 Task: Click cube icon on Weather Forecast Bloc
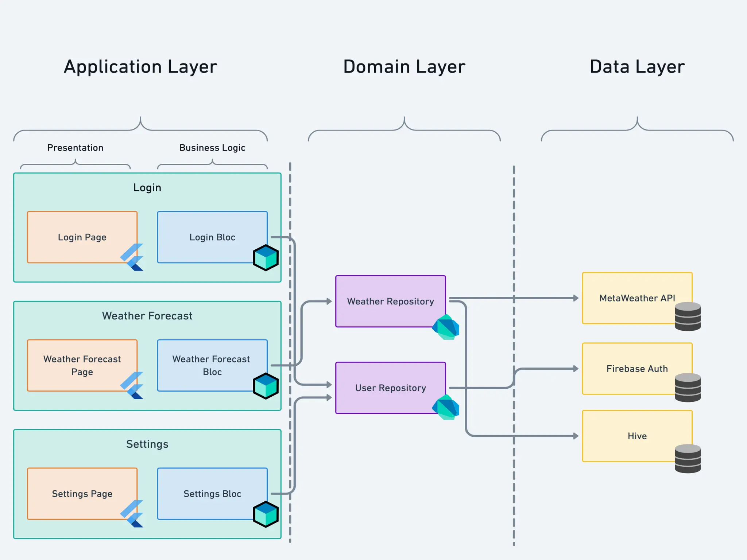[266, 386]
